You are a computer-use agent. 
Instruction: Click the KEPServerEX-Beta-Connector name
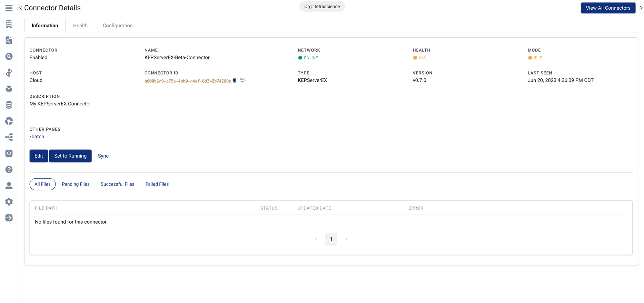point(177,57)
